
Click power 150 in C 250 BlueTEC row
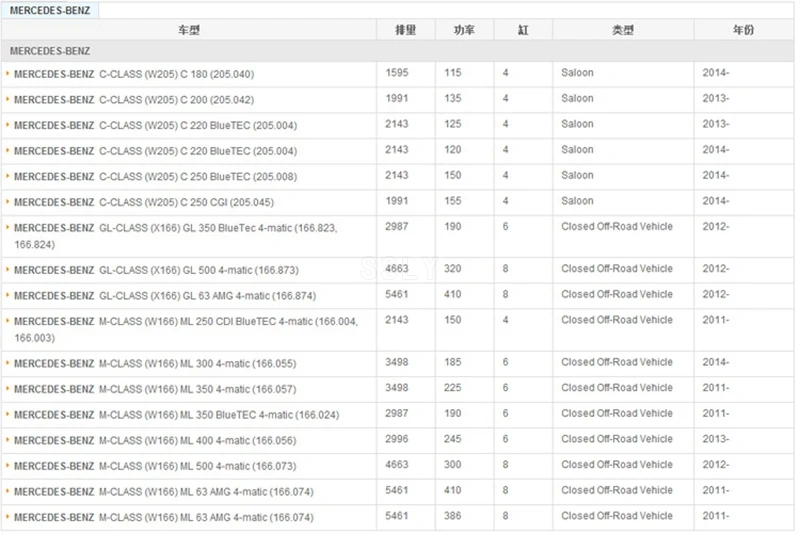click(453, 175)
